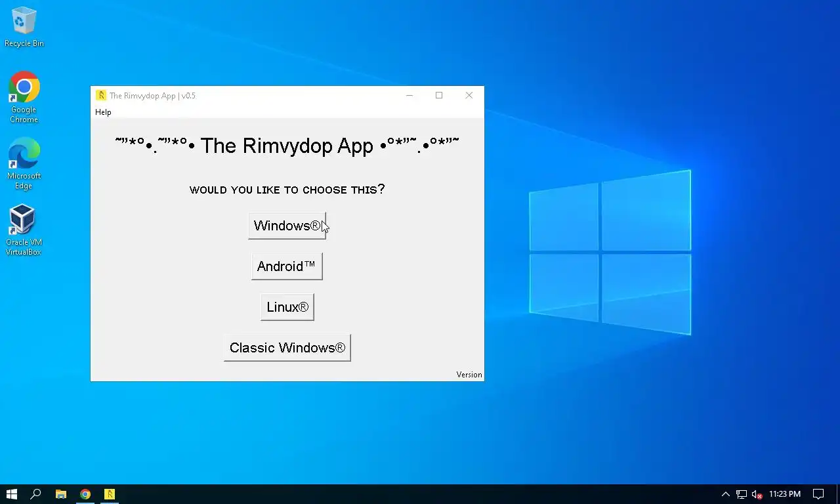Open taskbar Search
This screenshot has width=840, height=504.
point(36,494)
